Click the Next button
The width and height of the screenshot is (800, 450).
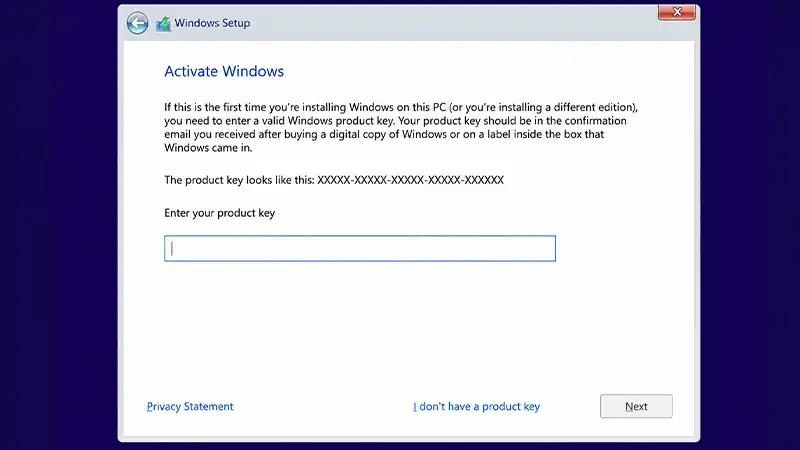636,406
